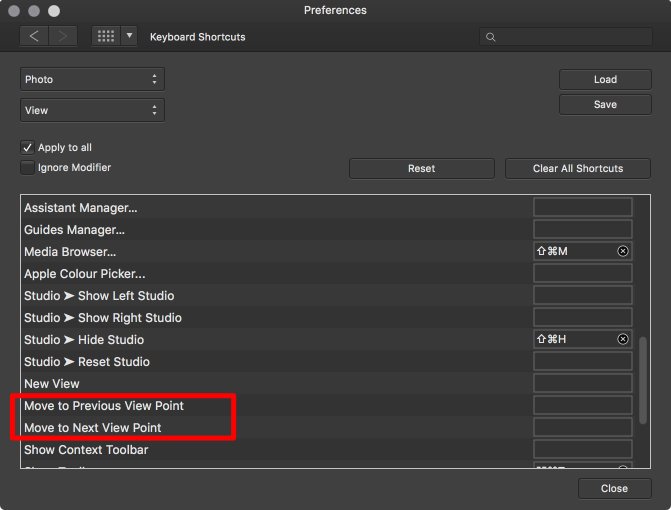The height and width of the screenshot is (510, 671).
Task: Click the Close button at bottom
Action: 614,488
